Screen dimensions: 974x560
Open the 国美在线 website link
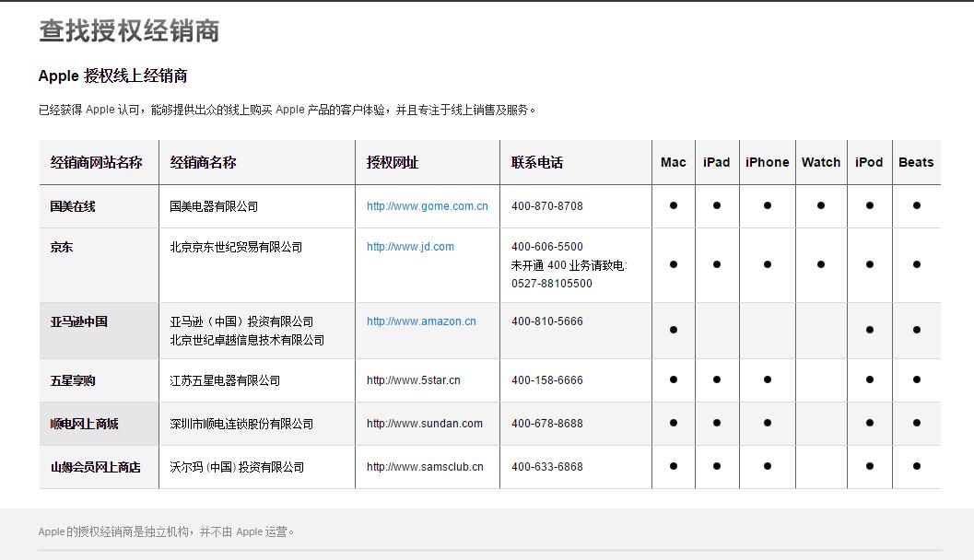point(427,205)
